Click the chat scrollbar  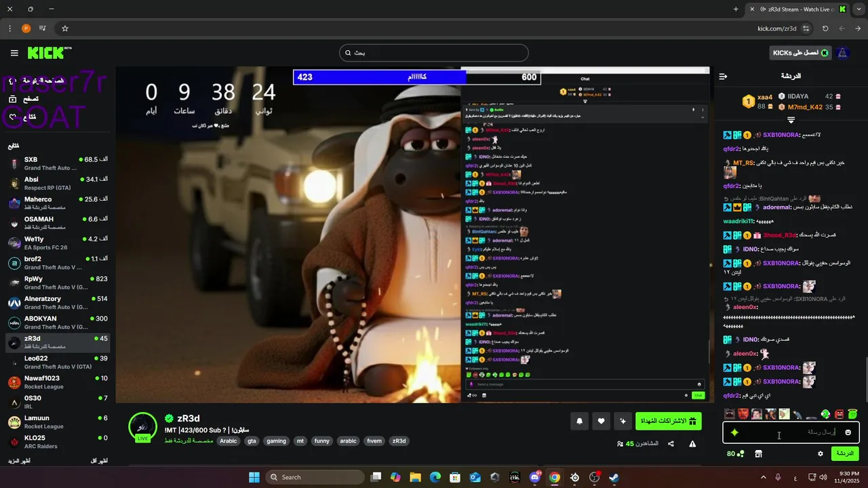point(866,380)
